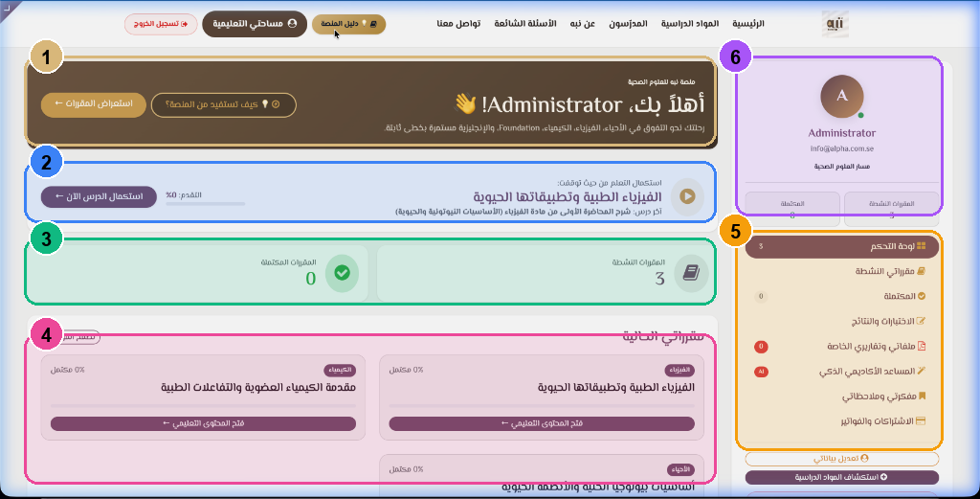Click the red 0 badge beside ملفاتي وتقاريري

(761, 347)
